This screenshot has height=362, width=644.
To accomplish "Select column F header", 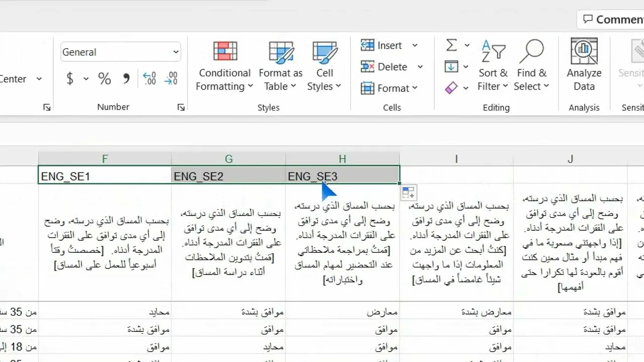I will 105,159.
